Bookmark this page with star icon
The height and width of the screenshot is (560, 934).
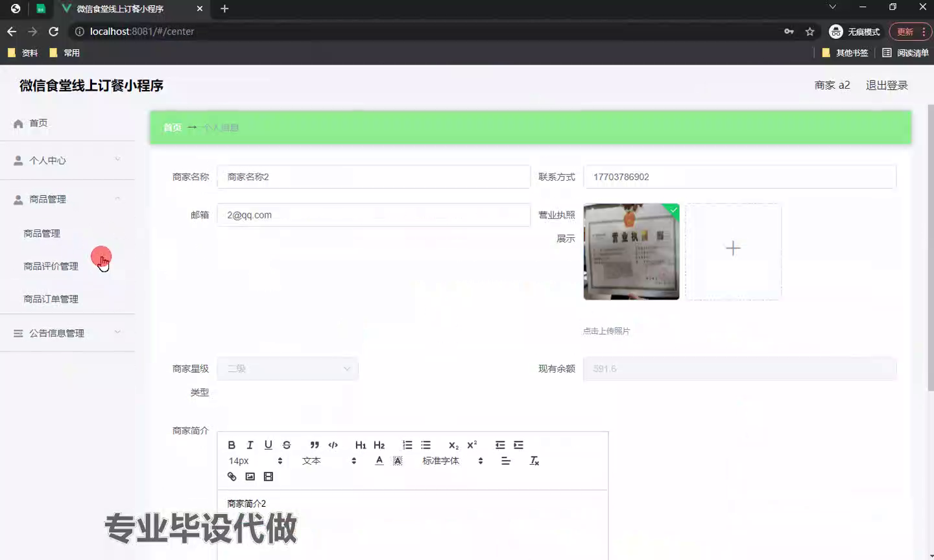point(809,32)
